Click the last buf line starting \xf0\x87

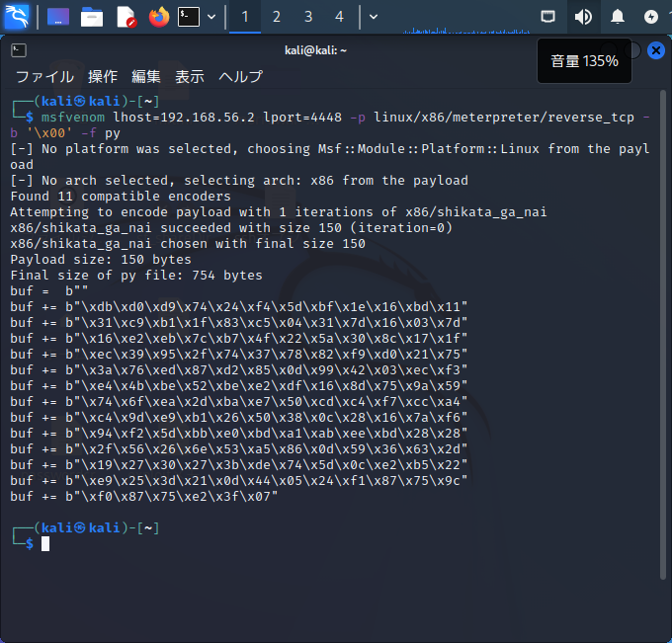pos(144,497)
